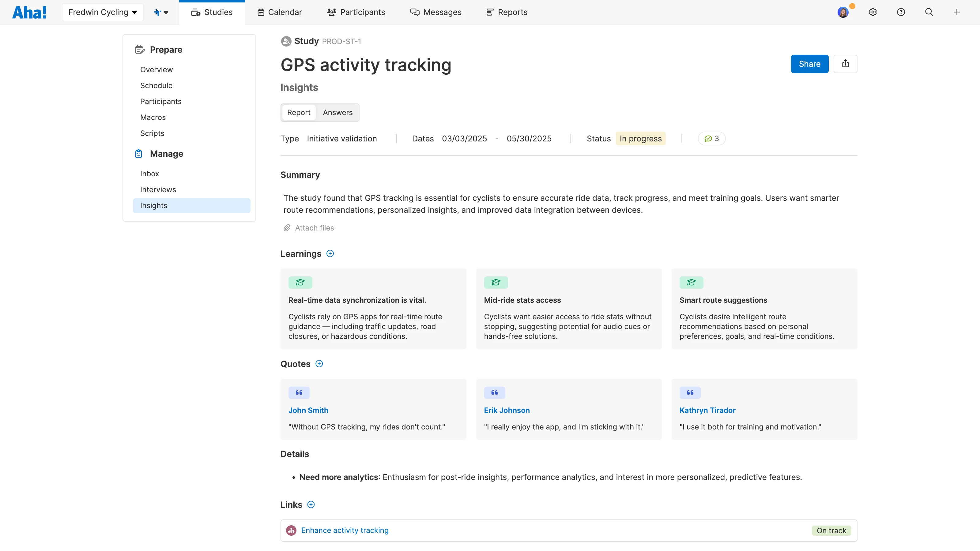The width and height of the screenshot is (980, 551).
Task: Open the Studies section icon in top navigation
Action: 196,12
